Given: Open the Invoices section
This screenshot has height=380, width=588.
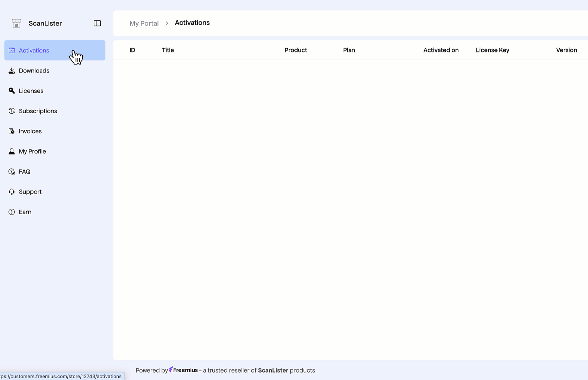Looking at the screenshot, I should [55, 131].
